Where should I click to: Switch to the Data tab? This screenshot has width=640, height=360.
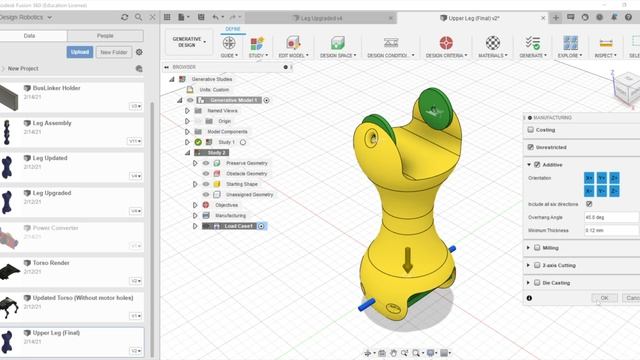(x=29, y=36)
